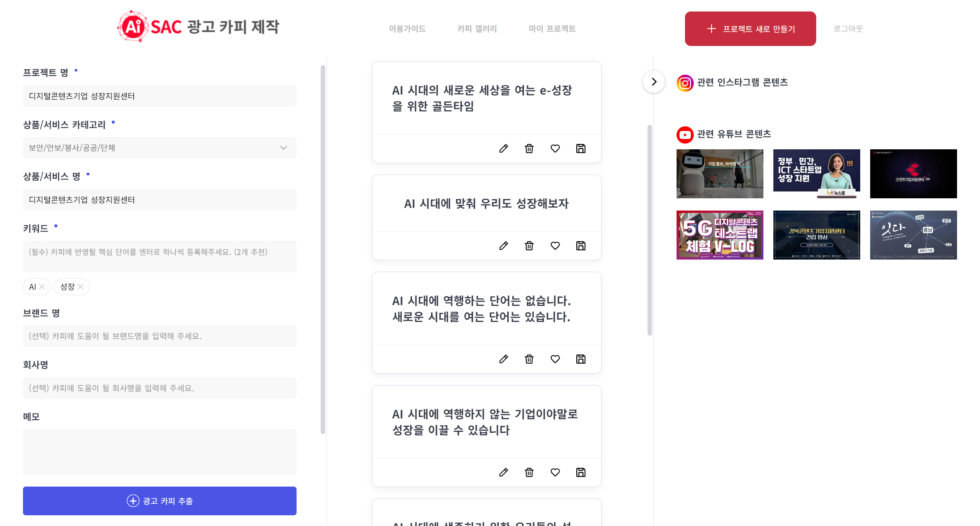Open the 'ICT 스타트업 성장 지원' video thumbnail
This screenshot has width=980, height=526.
click(x=817, y=174)
